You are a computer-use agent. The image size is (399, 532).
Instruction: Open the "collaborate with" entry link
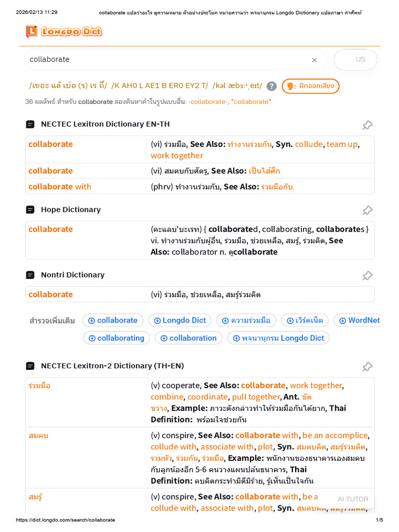coord(60,187)
